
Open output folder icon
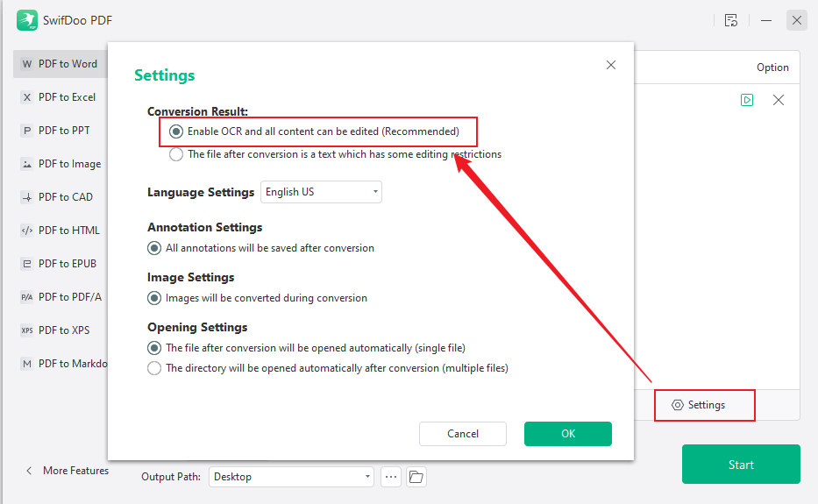point(416,477)
